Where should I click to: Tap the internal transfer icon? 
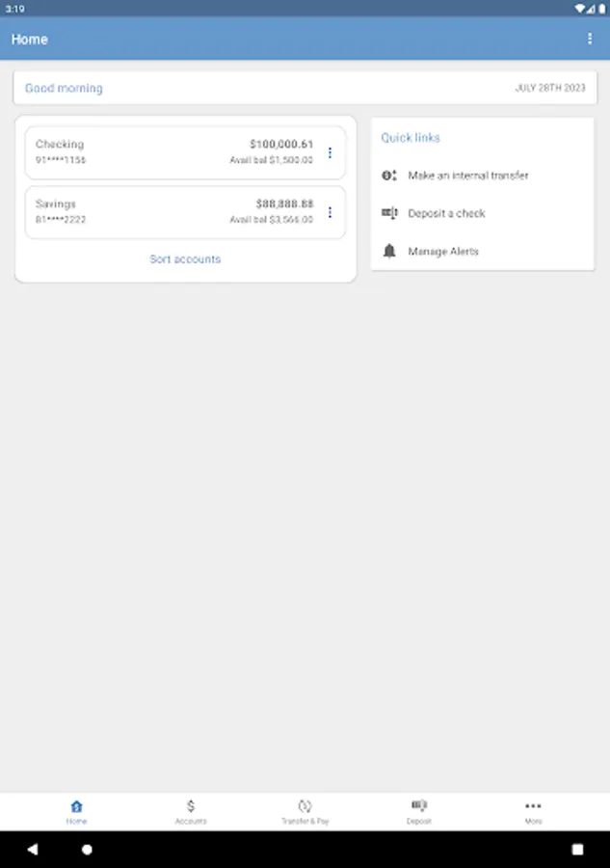pyautogui.click(x=389, y=176)
